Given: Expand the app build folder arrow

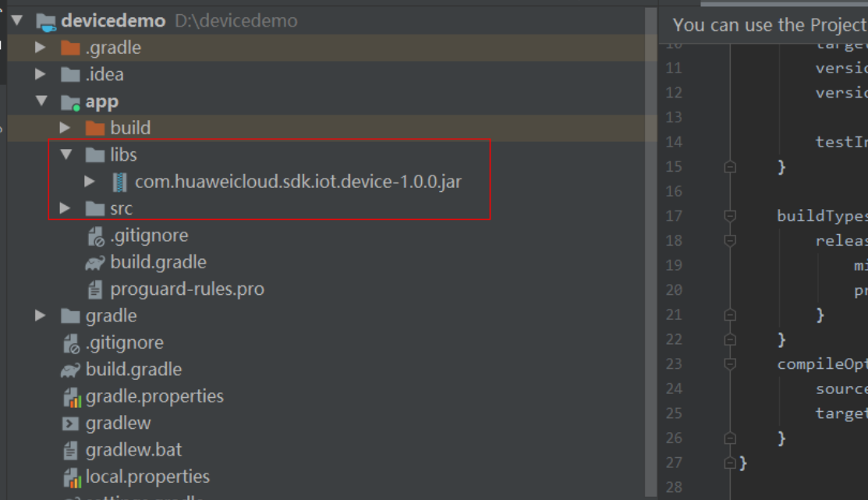Looking at the screenshot, I should pyautogui.click(x=66, y=127).
